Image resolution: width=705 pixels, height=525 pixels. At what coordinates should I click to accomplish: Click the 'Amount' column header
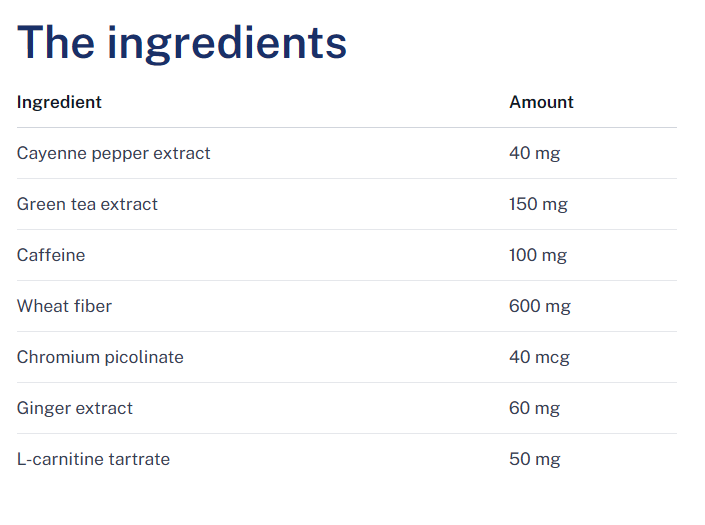point(541,102)
